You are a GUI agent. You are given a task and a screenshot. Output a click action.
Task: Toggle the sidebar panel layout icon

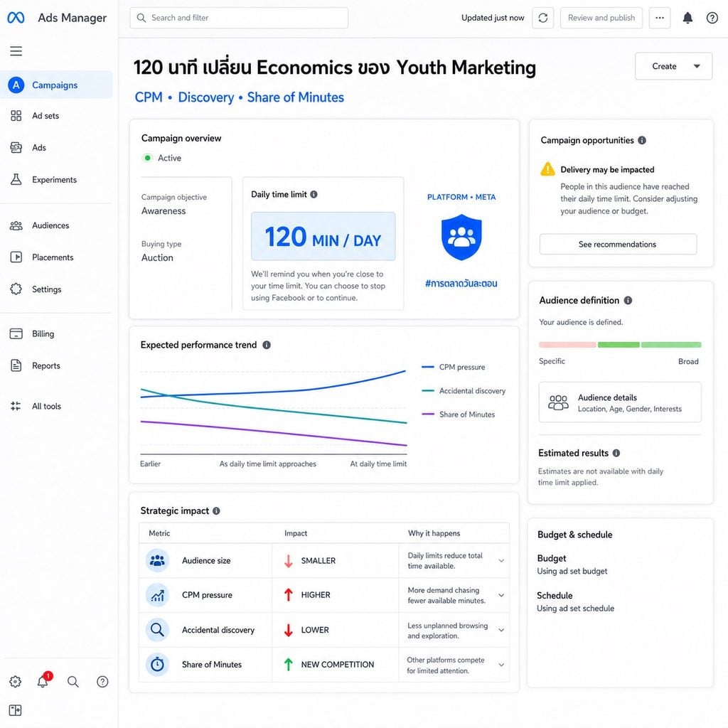16,710
